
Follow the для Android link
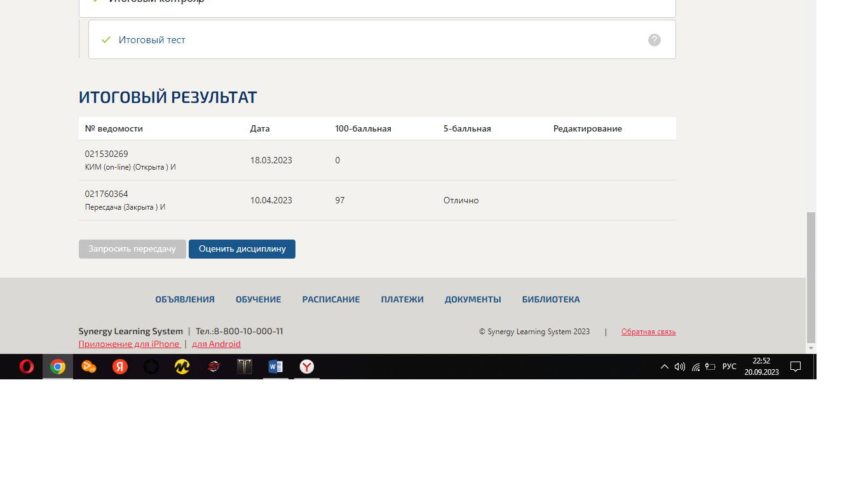point(216,344)
